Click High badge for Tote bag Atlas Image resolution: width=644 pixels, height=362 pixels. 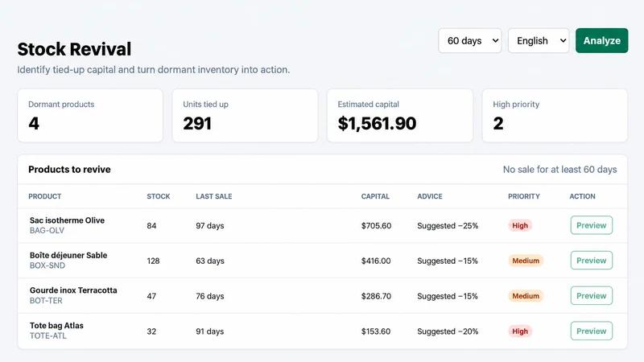coord(520,331)
